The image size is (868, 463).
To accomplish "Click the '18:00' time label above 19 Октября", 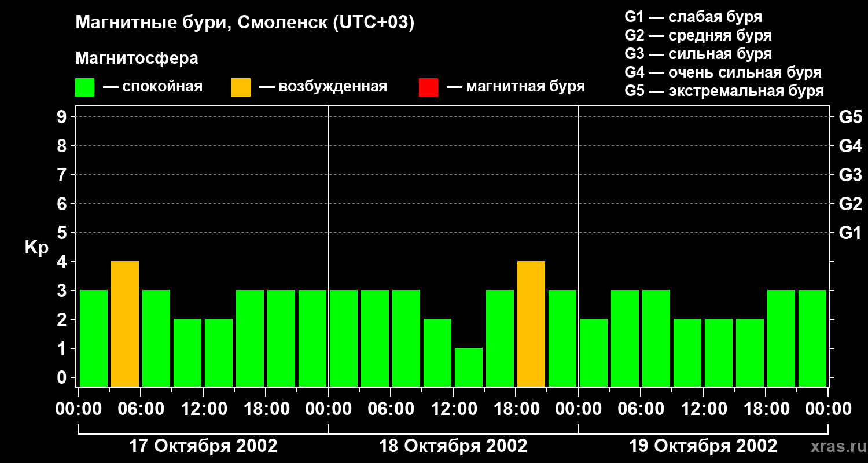I will pos(766,409).
